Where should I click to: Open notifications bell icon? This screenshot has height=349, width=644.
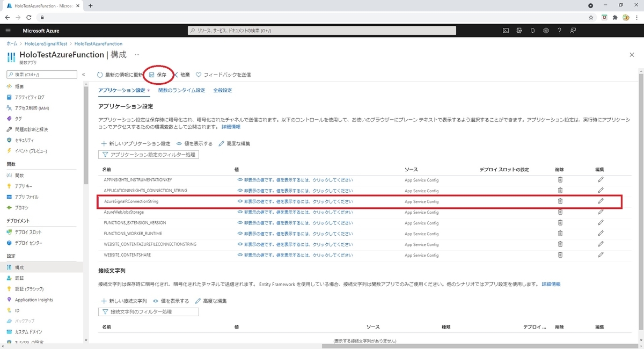tap(532, 31)
